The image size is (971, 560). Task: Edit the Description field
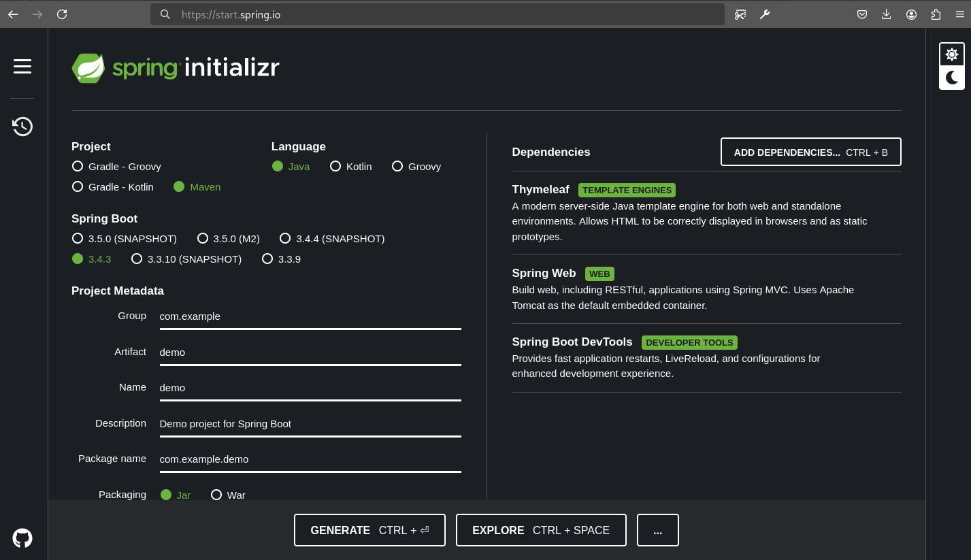tap(310, 424)
